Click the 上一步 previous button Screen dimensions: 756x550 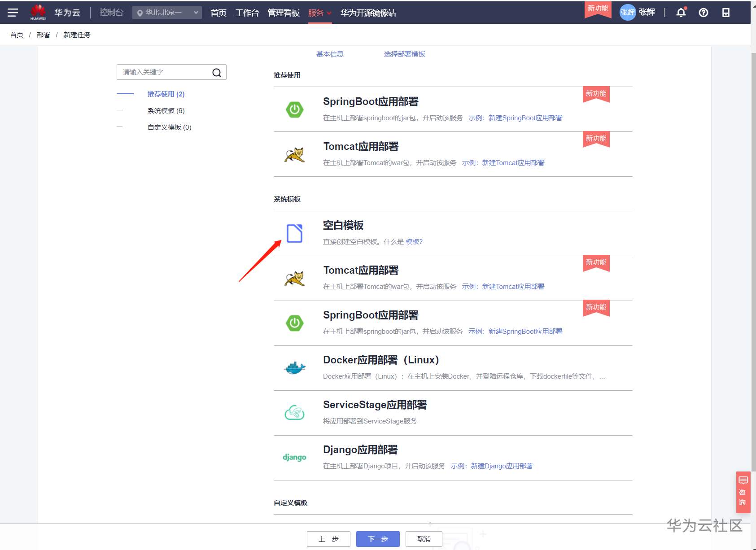pyautogui.click(x=328, y=539)
